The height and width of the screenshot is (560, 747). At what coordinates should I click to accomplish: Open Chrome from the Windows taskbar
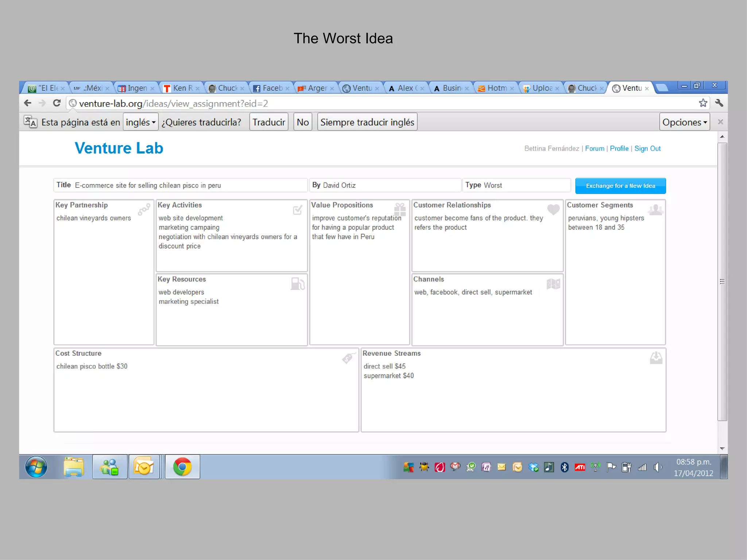pyautogui.click(x=182, y=467)
